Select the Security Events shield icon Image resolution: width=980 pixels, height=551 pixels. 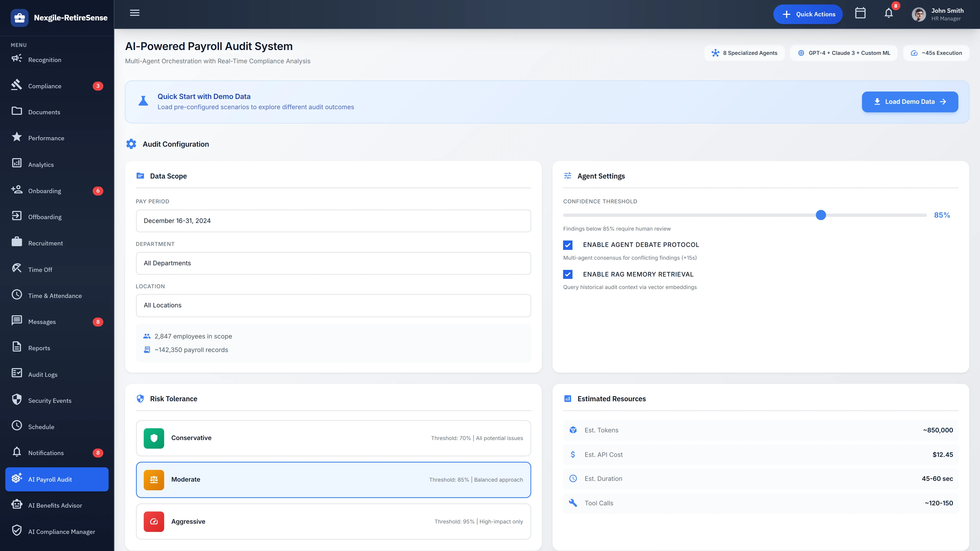17,400
